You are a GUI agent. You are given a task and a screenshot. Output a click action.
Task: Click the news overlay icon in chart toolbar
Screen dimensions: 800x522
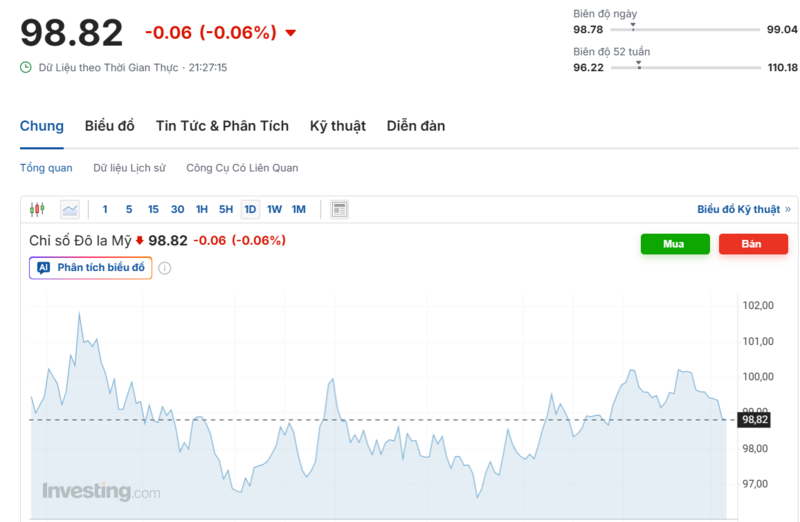[340, 209]
